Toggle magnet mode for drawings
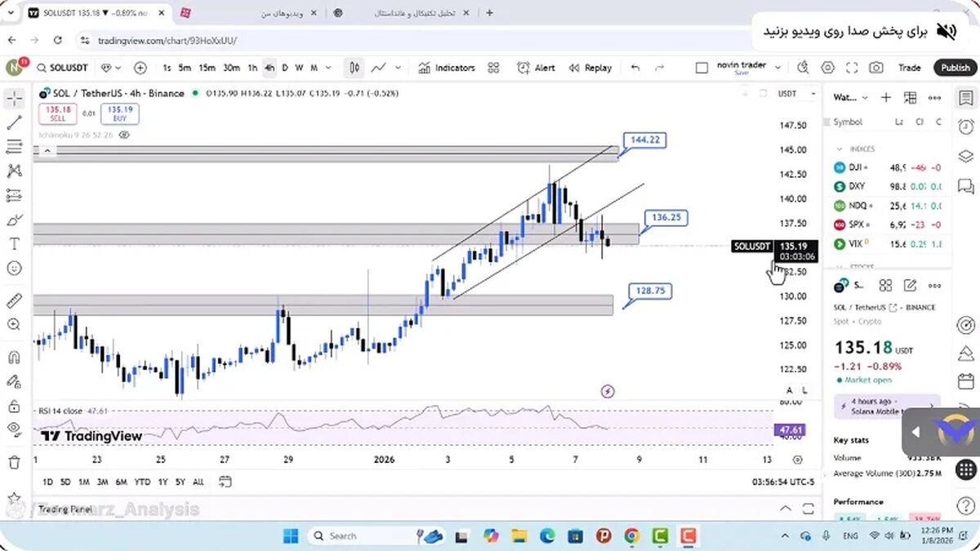Image resolution: width=980 pixels, height=551 pixels. 14,357
